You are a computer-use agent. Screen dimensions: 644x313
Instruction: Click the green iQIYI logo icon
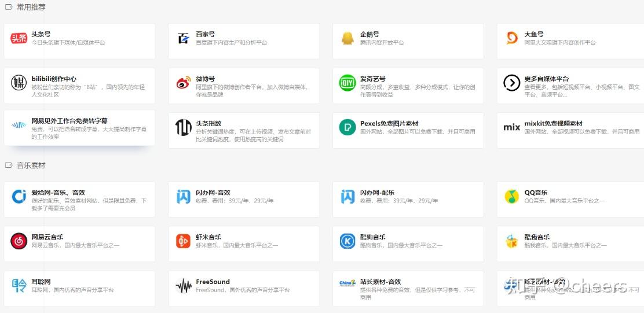[347, 83]
